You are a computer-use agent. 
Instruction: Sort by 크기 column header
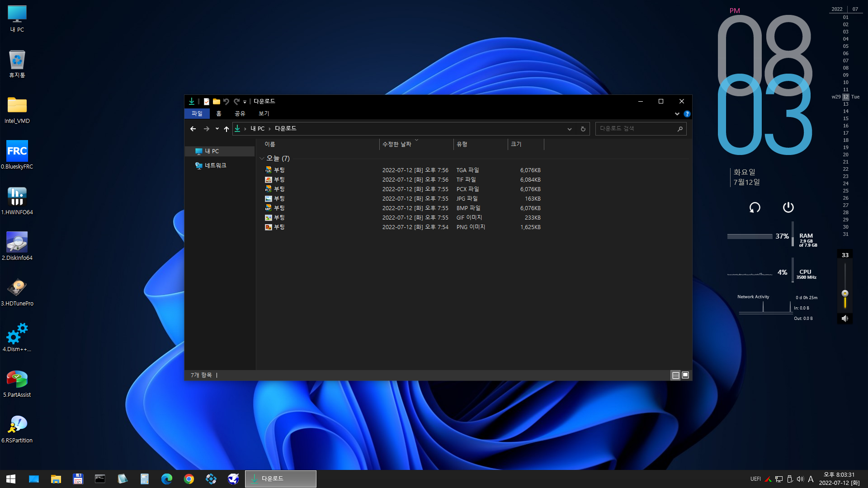526,145
